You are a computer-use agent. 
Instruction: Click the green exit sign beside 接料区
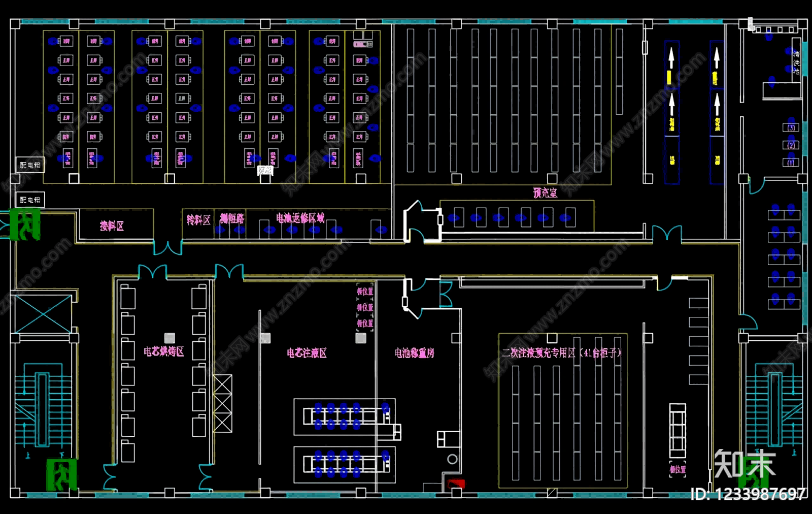point(25,224)
